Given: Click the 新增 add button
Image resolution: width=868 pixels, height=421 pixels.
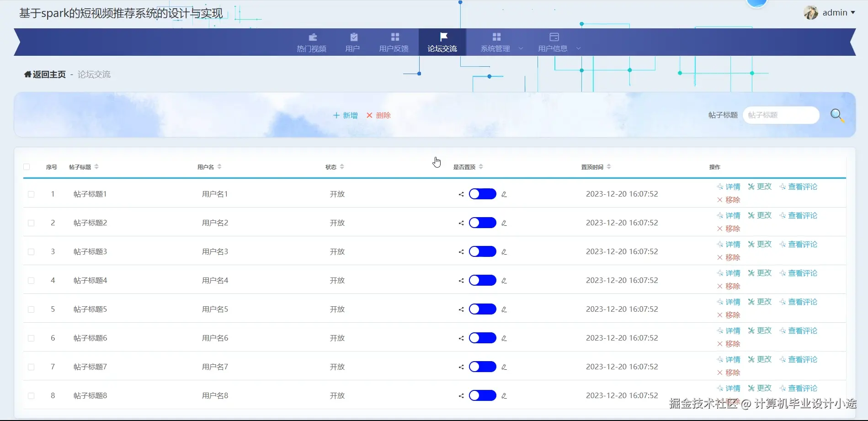Looking at the screenshot, I should pyautogui.click(x=346, y=115).
